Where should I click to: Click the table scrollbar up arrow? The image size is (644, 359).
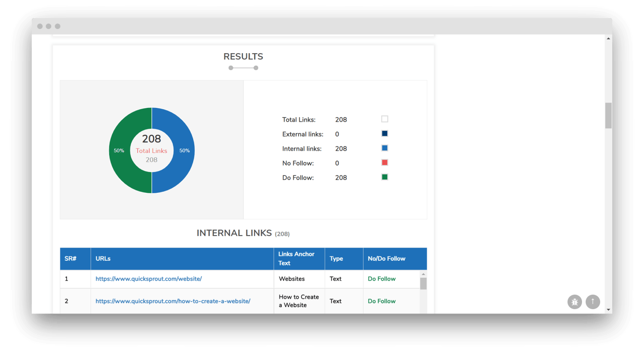click(x=423, y=274)
